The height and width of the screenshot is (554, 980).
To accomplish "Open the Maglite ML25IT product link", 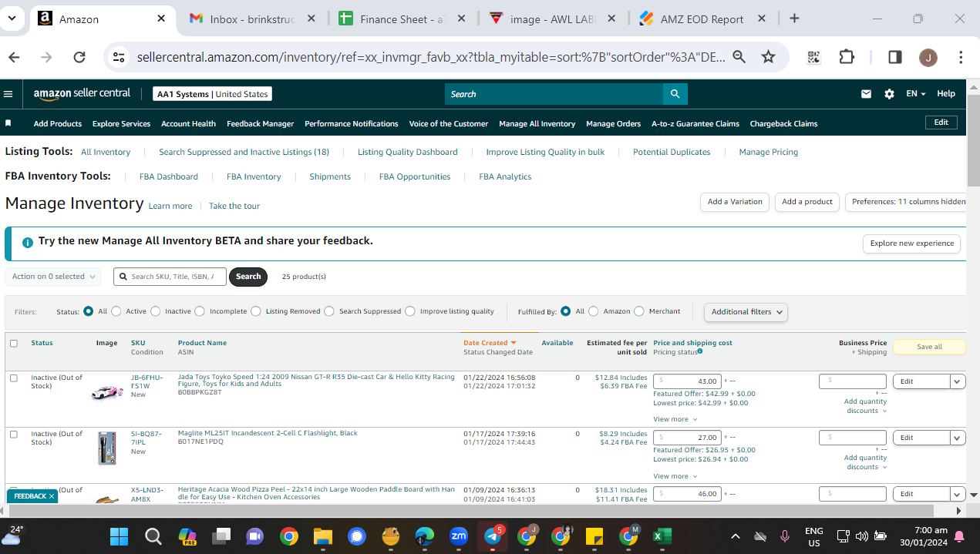I will (268, 433).
